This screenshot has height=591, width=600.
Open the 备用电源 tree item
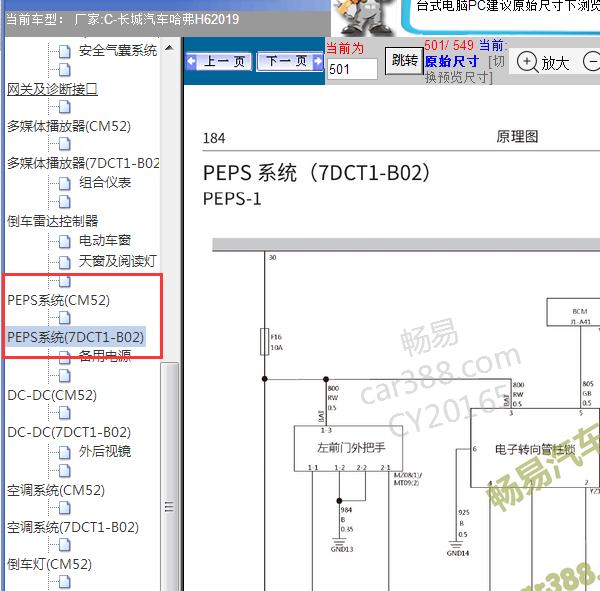pyautogui.click(x=105, y=356)
